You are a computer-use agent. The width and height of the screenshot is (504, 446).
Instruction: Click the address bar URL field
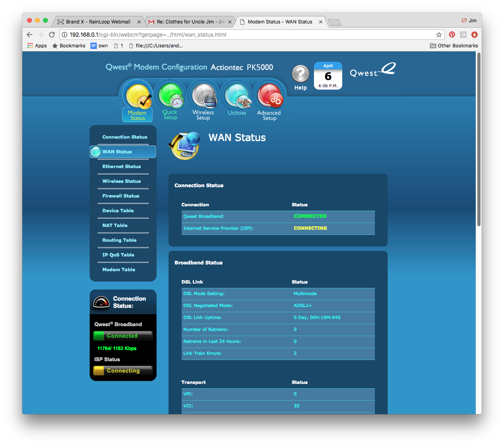tap(247, 35)
